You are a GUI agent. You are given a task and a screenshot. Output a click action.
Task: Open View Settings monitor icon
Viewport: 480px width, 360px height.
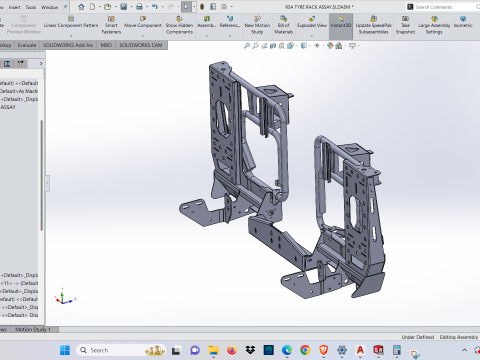(x=352, y=46)
